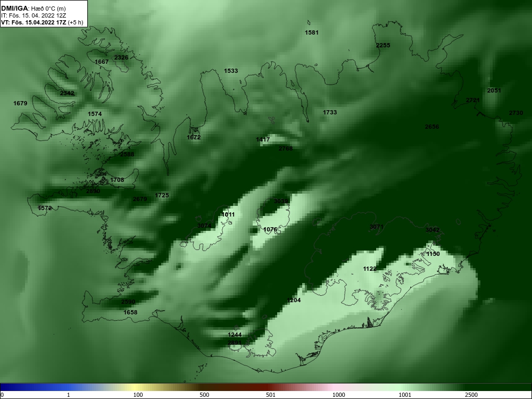Select the IT initial time line 12Z
Screen dimensions: 532x399
pyautogui.click(x=33, y=15)
